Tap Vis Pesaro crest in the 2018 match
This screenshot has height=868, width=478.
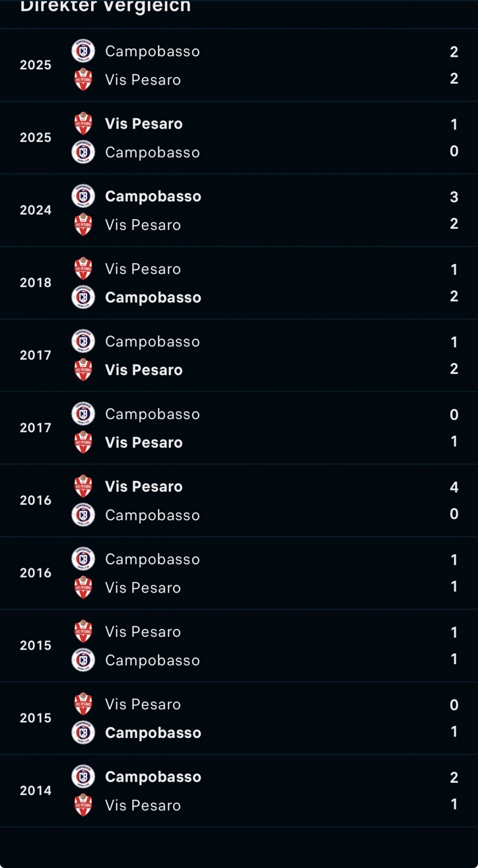click(83, 269)
